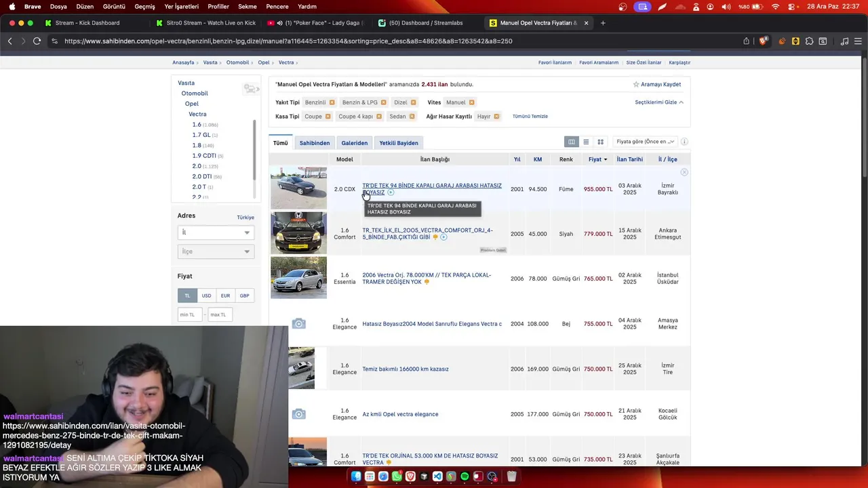
Task: Select Sahibinden listings tab
Action: point(315,143)
